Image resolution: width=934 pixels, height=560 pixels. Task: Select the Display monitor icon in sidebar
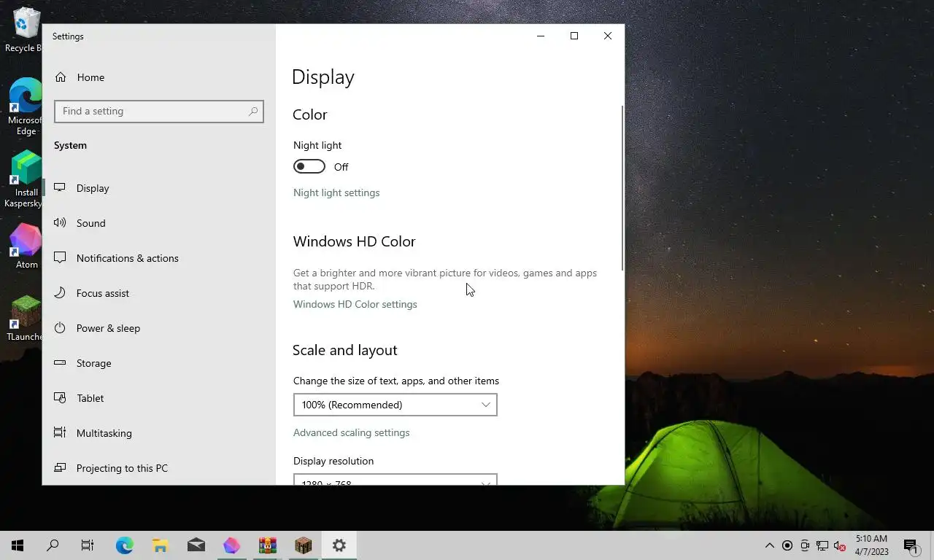tap(60, 188)
